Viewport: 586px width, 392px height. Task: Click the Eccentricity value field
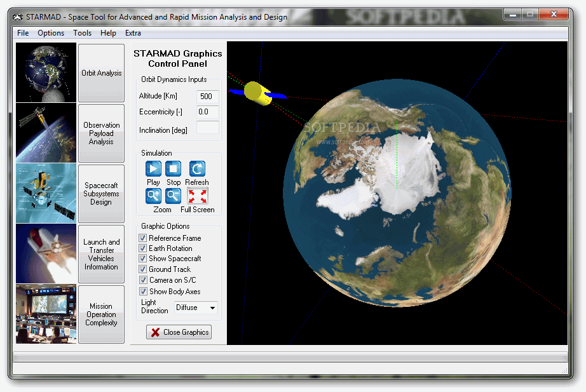207,112
